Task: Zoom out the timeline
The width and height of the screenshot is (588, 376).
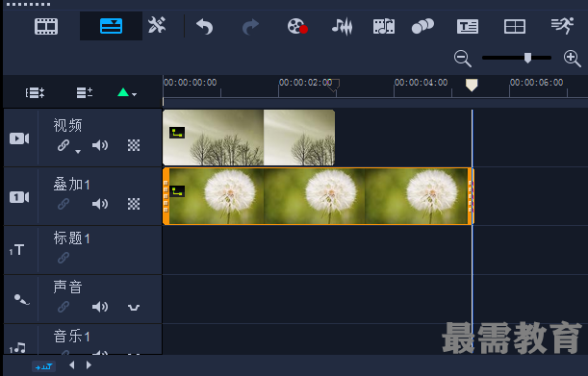Action: pyautogui.click(x=462, y=59)
